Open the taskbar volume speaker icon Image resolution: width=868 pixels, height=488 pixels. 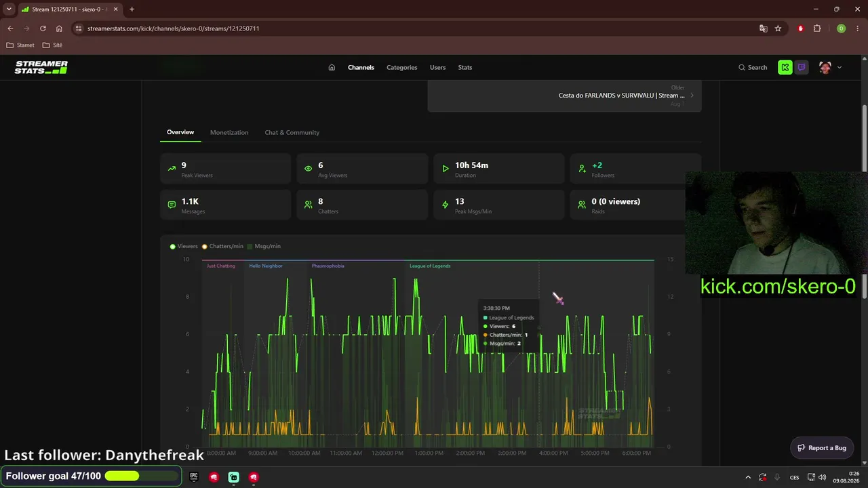point(822,477)
